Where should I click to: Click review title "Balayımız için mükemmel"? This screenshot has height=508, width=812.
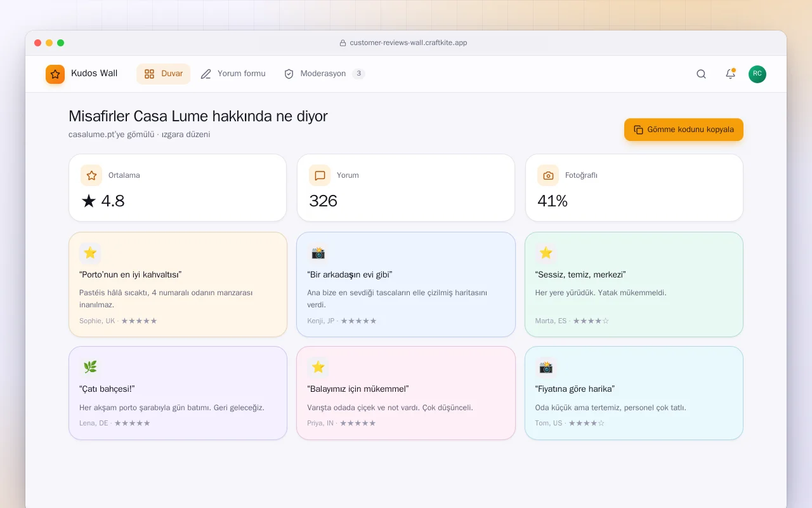[x=358, y=389]
